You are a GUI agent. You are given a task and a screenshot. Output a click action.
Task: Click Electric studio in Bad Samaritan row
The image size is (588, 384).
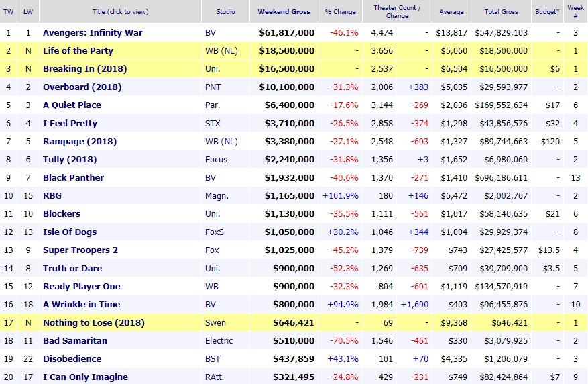pyautogui.click(x=219, y=341)
